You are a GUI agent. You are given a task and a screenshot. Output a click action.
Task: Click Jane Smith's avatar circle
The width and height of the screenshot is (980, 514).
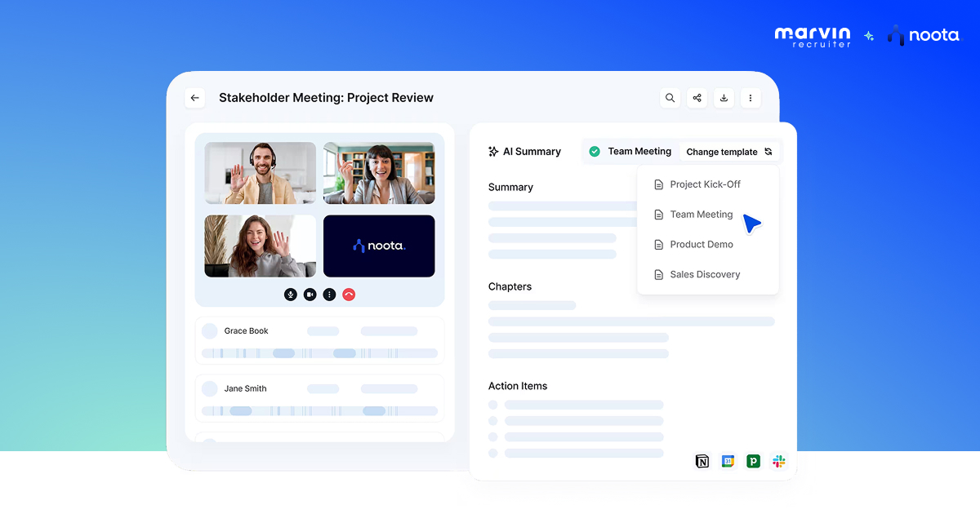(x=210, y=389)
